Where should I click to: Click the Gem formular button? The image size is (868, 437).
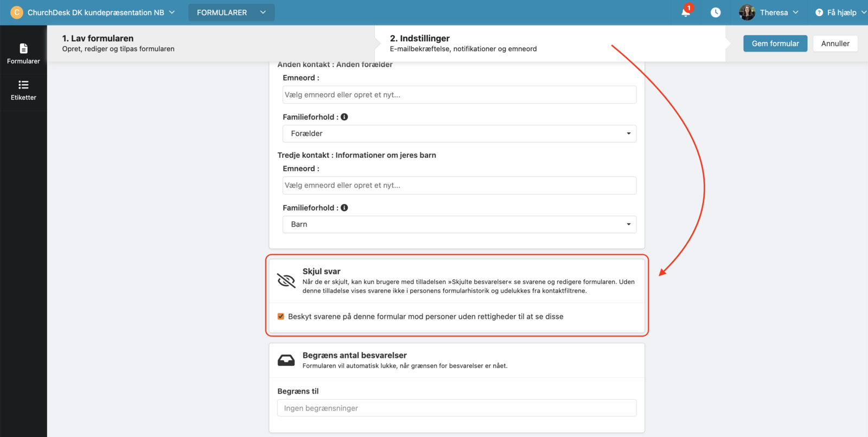click(x=775, y=43)
